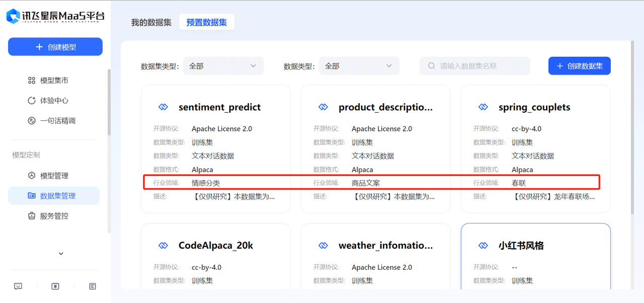Click the 创建模型 button
Screen dimensions: 644x303
click(55, 47)
